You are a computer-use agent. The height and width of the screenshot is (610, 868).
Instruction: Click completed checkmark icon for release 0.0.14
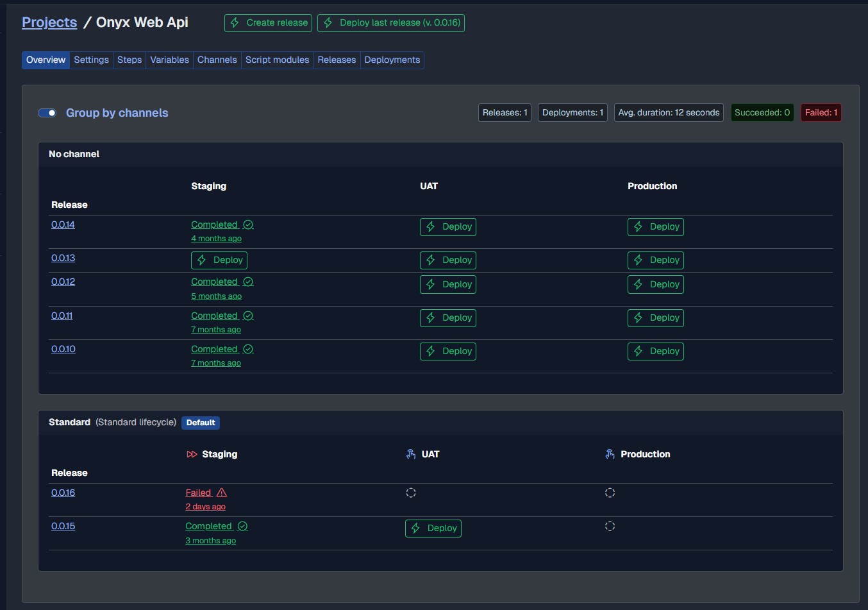click(248, 225)
